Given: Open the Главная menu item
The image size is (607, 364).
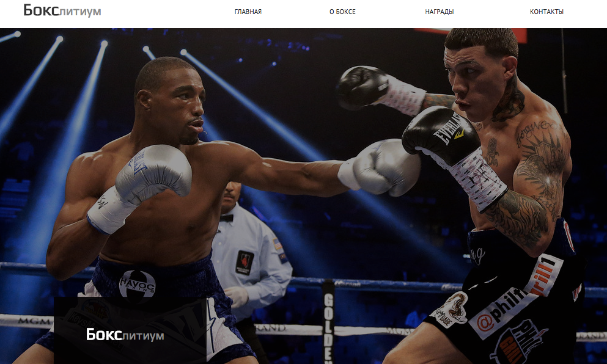Looking at the screenshot, I should 248,12.
